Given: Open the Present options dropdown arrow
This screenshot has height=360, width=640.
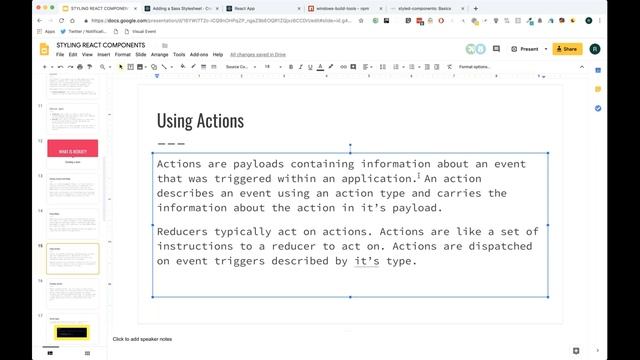Looking at the screenshot, I should tap(546, 49).
